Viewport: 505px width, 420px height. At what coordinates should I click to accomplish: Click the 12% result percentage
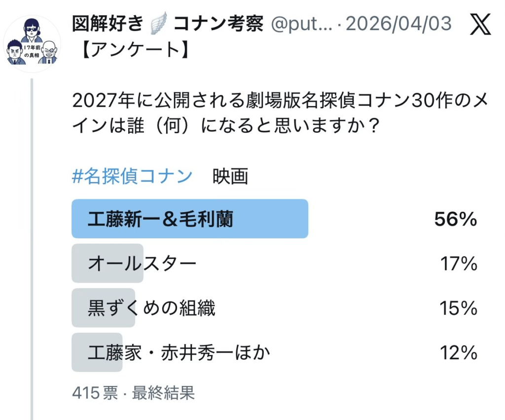[x=458, y=352]
